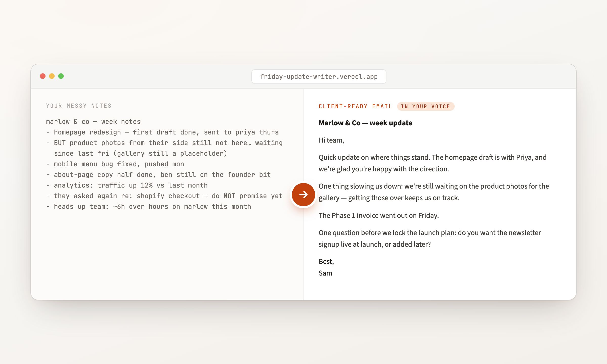The width and height of the screenshot is (607, 364).
Task: Click the green maximize window dot
Action: (61, 76)
